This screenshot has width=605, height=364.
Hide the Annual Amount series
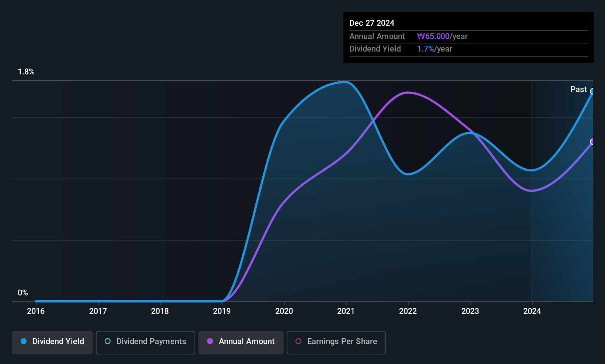tap(241, 342)
